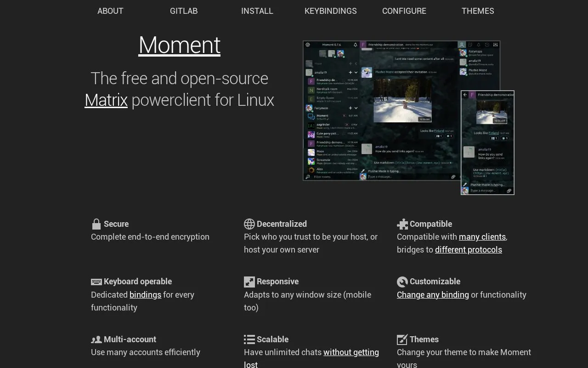
Task: Open the 'different protocols' link
Action: (469, 250)
